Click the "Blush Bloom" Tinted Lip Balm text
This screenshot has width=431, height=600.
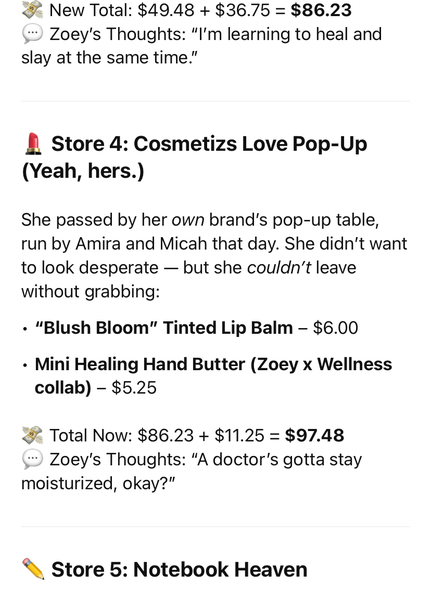click(164, 328)
